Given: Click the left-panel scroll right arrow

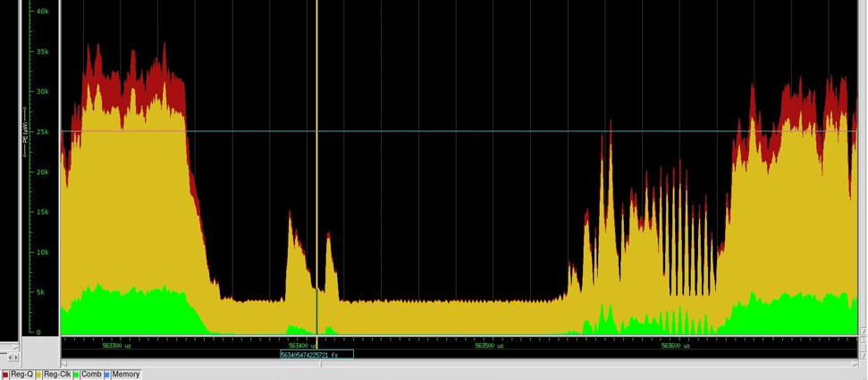Looking at the screenshot, I should (x=16, y=357).
